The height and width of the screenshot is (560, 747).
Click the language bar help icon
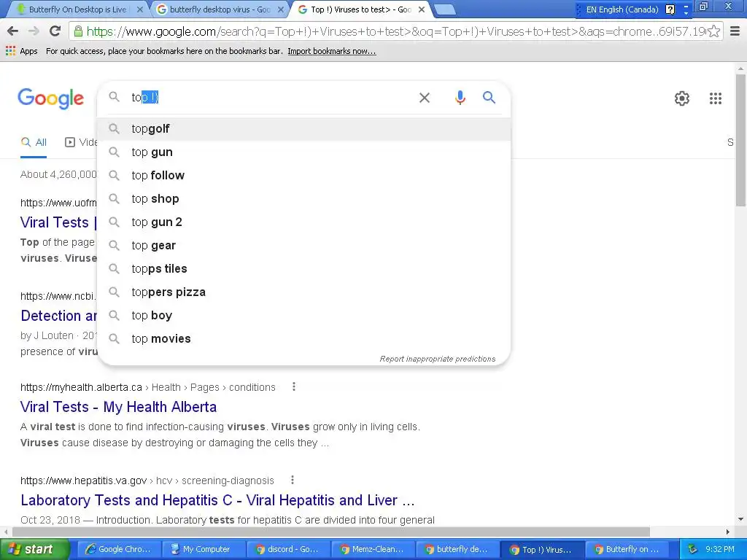[670, 9]
